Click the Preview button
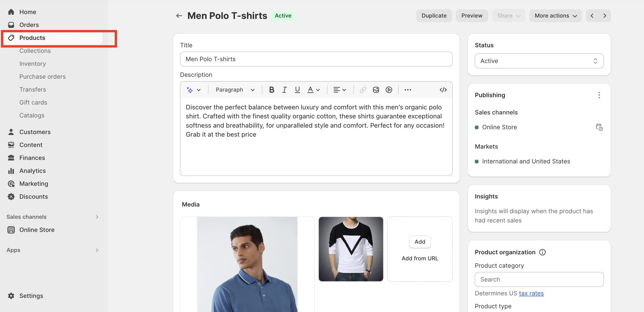Screen dimensions: 644x312 (x=472, y=16)
